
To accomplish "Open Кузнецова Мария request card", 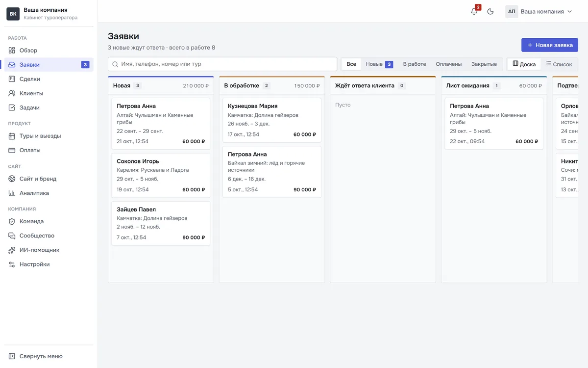I will [272, 120].
